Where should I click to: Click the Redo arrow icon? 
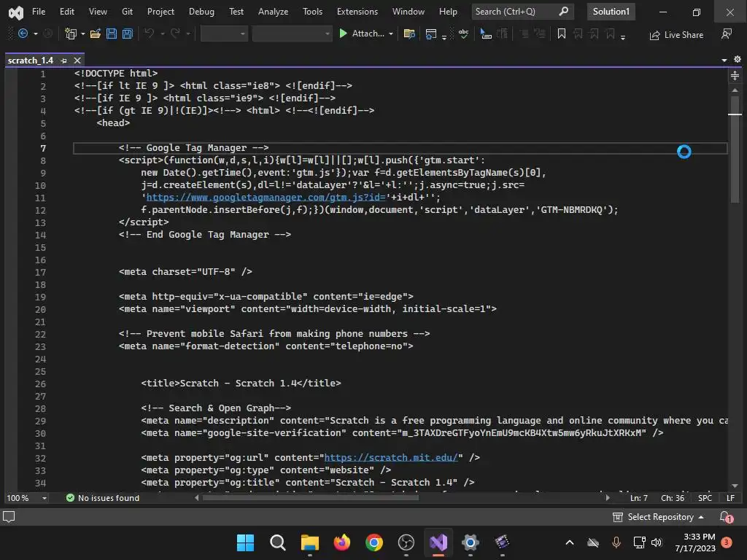click(x=175, y=34)
